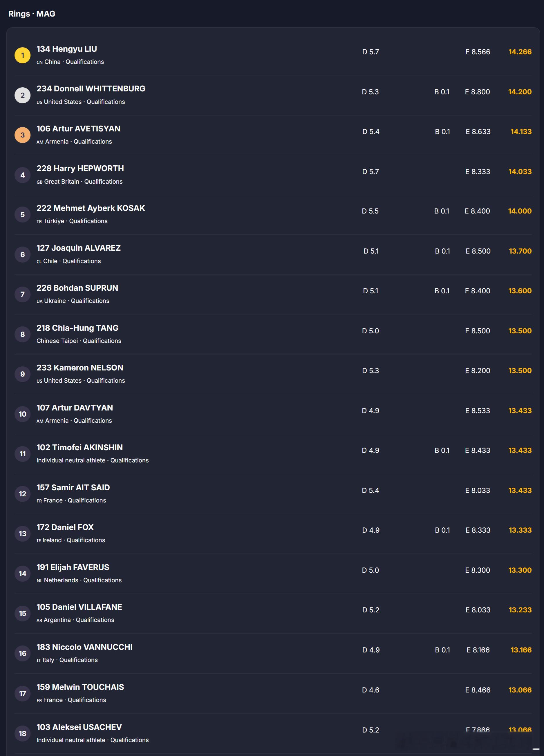Image resolution: width=544 pixels, height=756 pixels.
Task: Click Joaquin ALVAREZ's 13.700 total
Action: pos(520,251)
